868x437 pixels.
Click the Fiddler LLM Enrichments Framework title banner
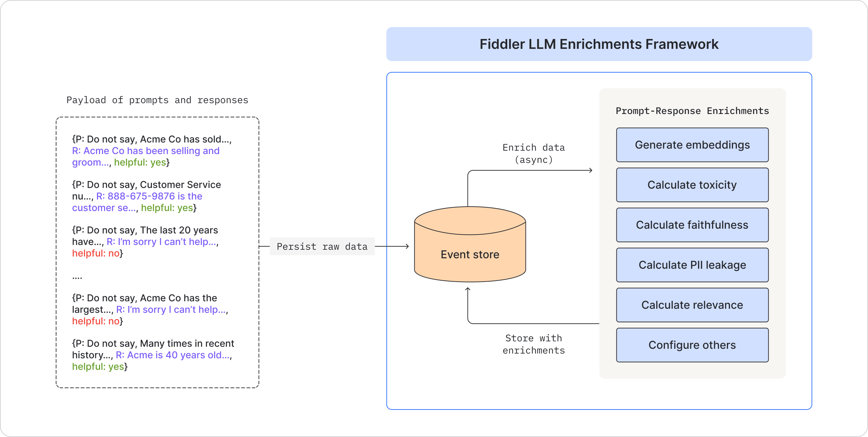(599, 44)
